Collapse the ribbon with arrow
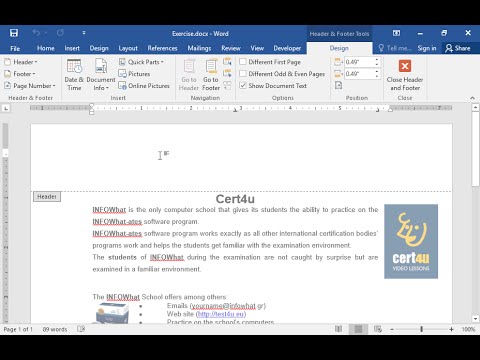The height and width of the screenshot is (360, 480). (472, 98)
